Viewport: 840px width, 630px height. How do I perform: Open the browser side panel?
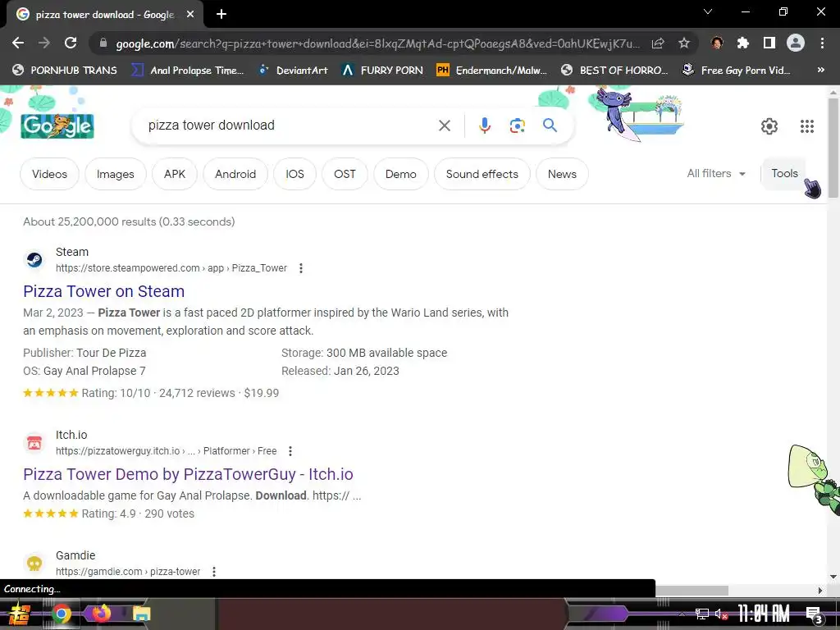(x=769, y=43)
